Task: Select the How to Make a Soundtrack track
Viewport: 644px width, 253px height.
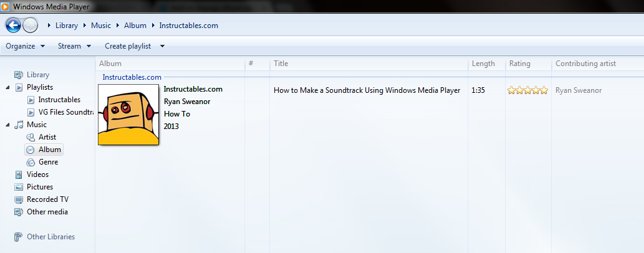Action: click(x=367, y=90)
